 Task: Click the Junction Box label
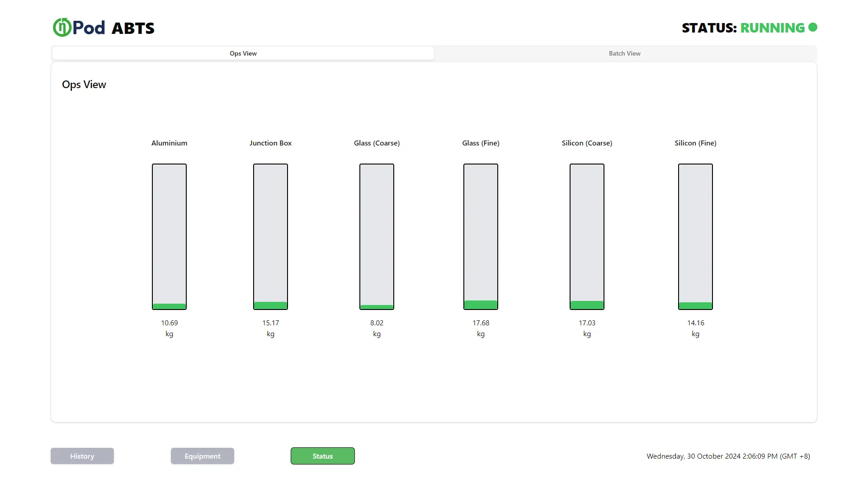click(x=271, y=143)
